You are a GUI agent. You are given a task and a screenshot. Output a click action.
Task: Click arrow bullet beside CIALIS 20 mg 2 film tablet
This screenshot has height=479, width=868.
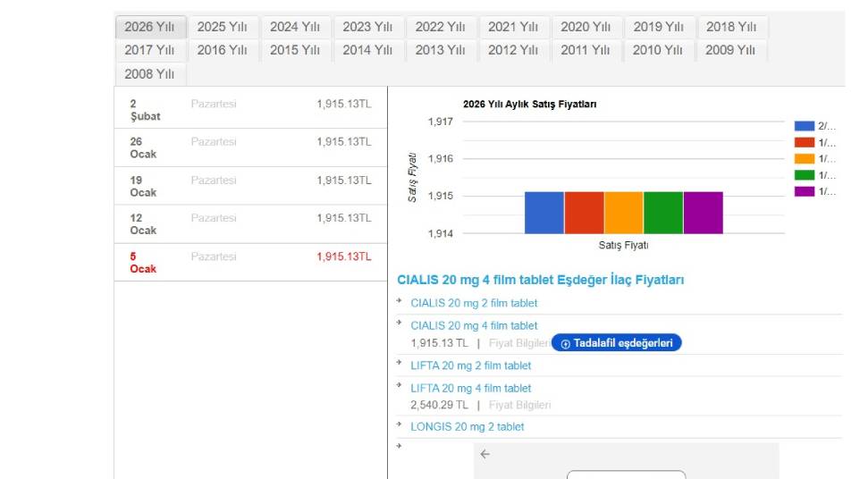coord(399,300)
